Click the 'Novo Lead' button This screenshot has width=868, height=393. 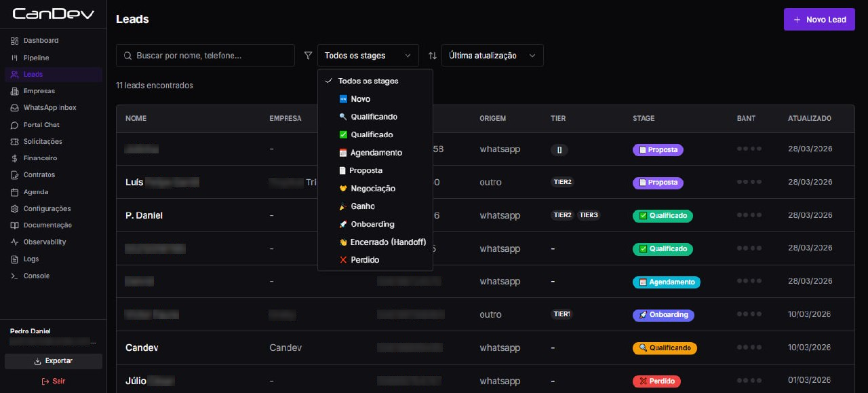tap(818, 20)
